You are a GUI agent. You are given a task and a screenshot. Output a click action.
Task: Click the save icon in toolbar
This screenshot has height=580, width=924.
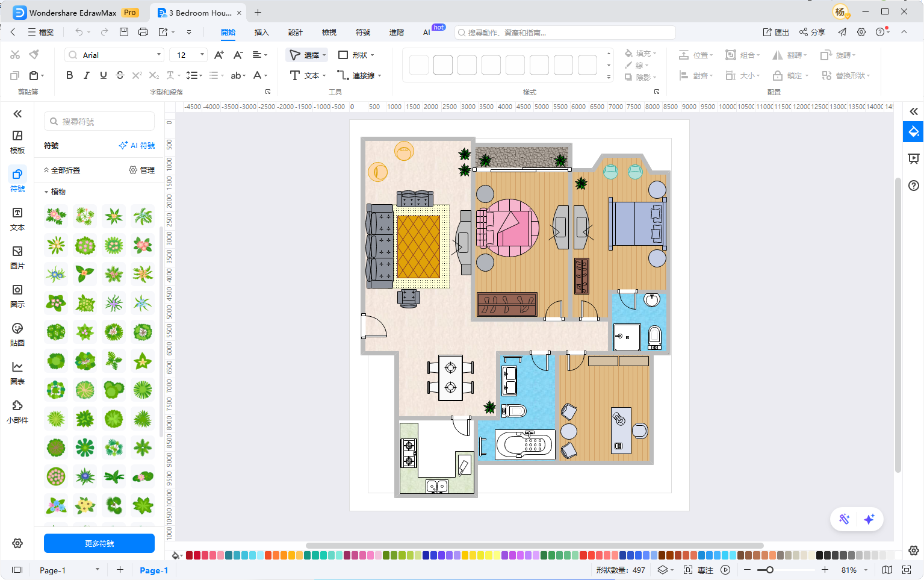[x=124, y=32]
